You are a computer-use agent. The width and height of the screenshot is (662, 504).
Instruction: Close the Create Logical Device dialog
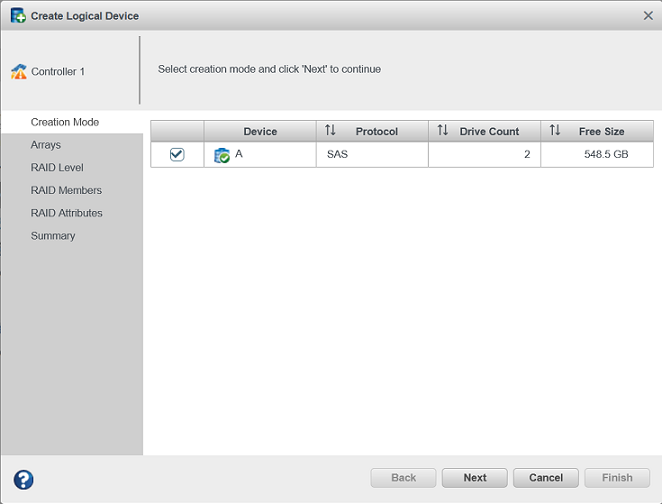(647, 16)
